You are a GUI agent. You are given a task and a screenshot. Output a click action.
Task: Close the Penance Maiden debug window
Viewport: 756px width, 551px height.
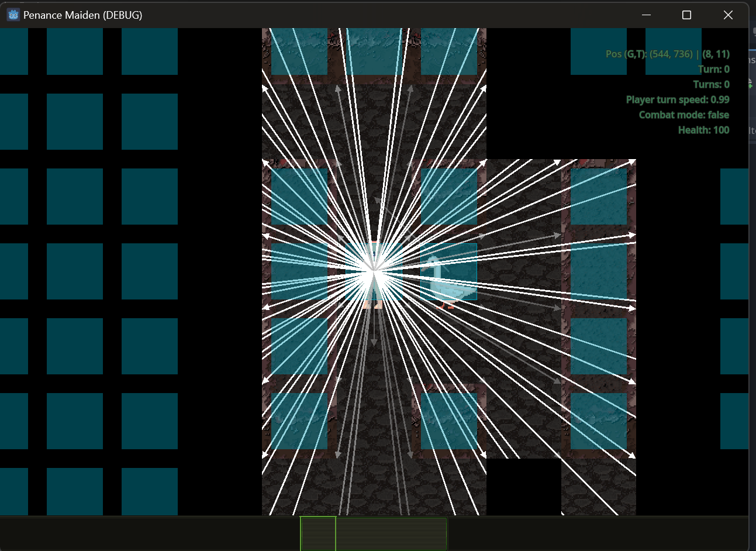[728, 15]
